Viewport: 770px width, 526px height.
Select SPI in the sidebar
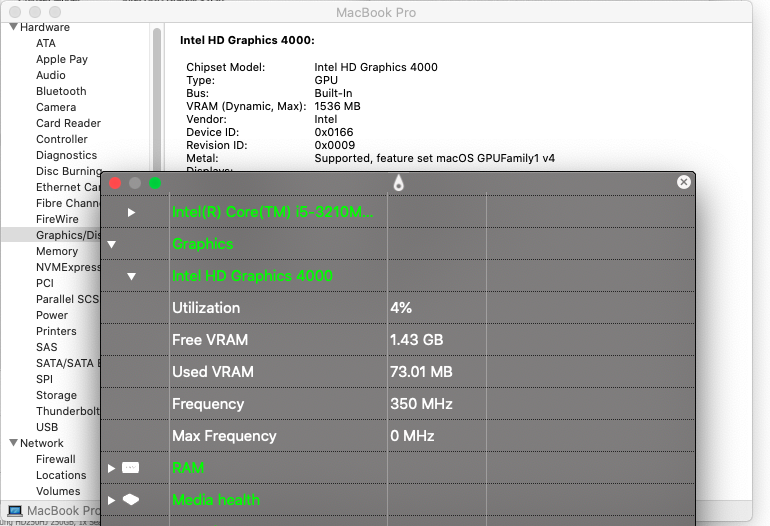44,379
